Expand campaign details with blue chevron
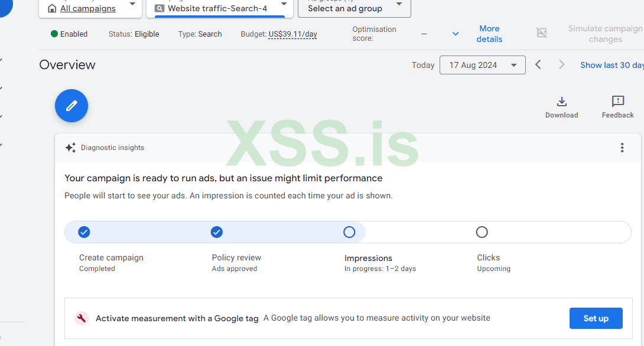 [456, 34]
